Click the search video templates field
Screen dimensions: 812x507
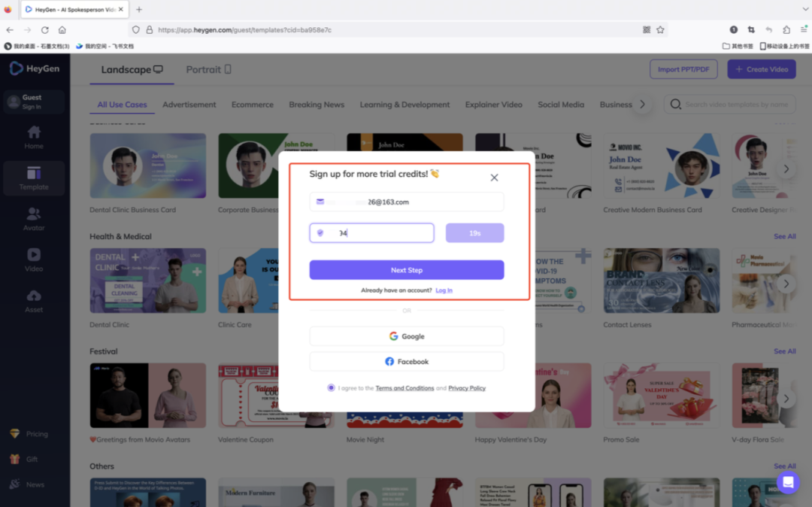tap(729, 105)
